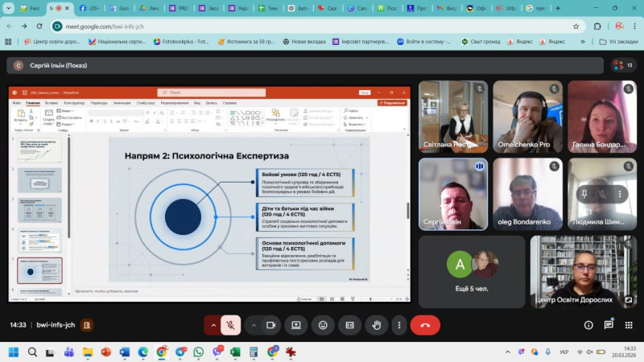Open 'Центр освіти доро...' bookmark

click(52, 42)
